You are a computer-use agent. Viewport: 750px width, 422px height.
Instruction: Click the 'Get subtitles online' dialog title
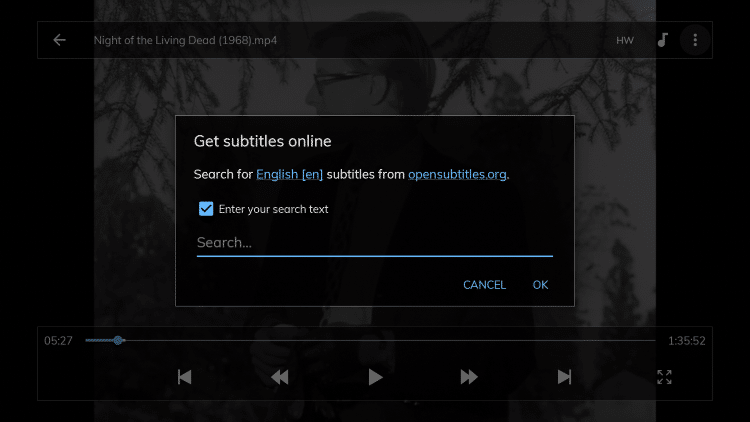tap(263, 141)
